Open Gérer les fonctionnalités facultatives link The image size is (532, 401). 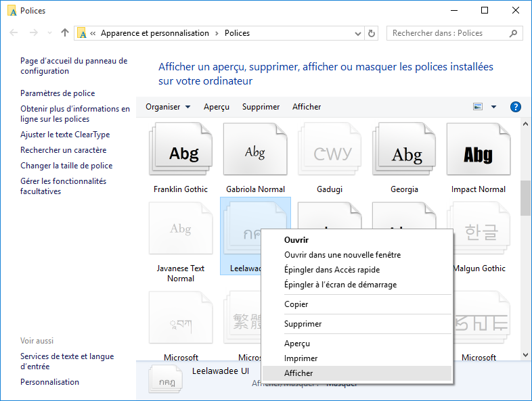pyautogui.click(x=64, y=186)
